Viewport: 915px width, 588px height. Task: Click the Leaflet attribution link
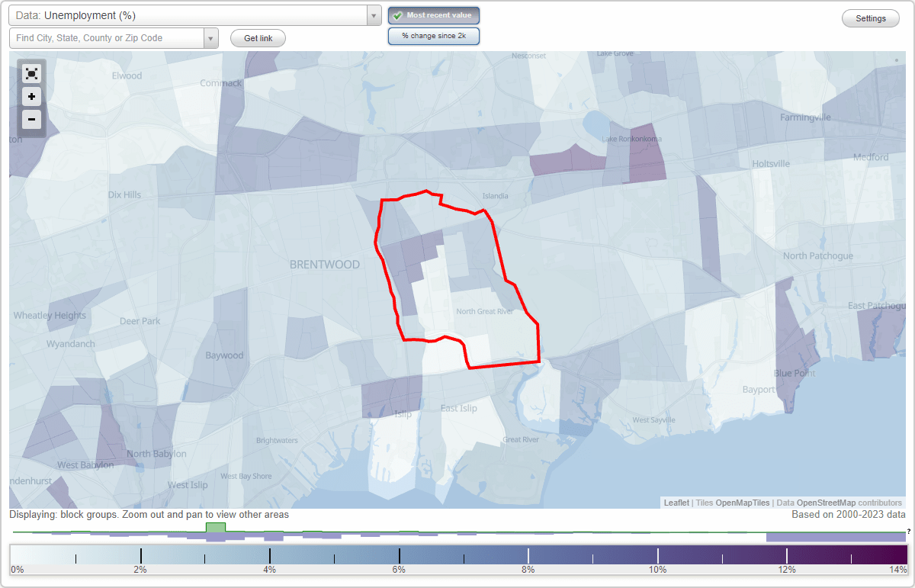(x=676, y=503)
